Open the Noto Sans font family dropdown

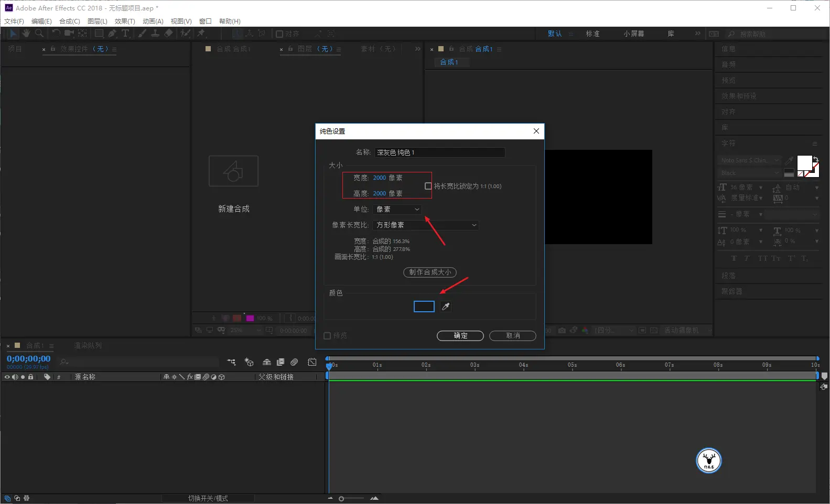pyautogui.click(x=749, y=160)
